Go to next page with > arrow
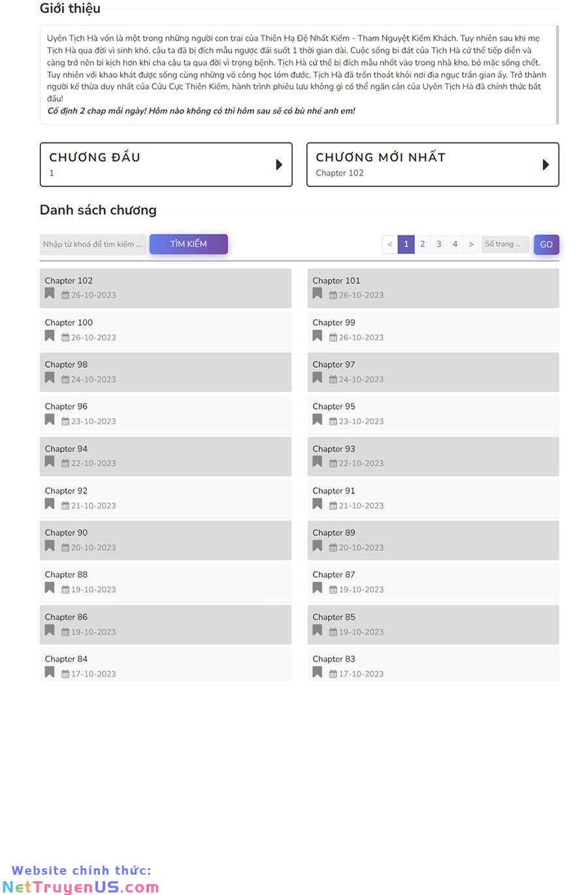588x895 pixels. (471, 245)
